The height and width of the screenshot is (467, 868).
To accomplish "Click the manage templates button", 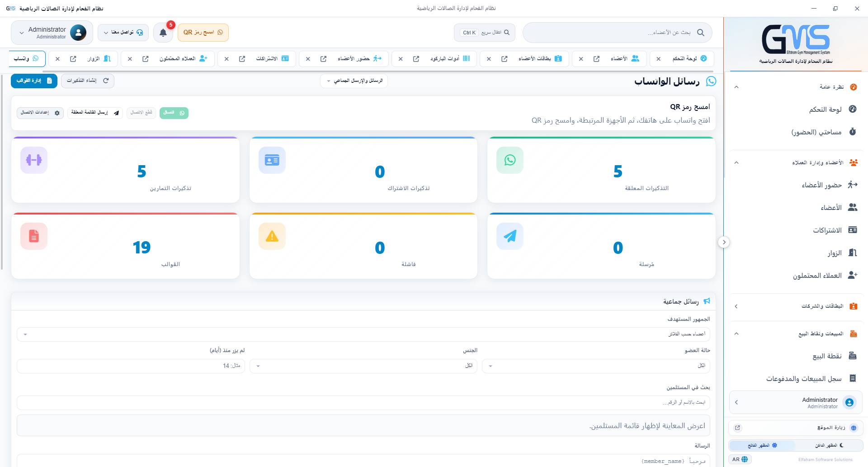I will pos(34,81).
